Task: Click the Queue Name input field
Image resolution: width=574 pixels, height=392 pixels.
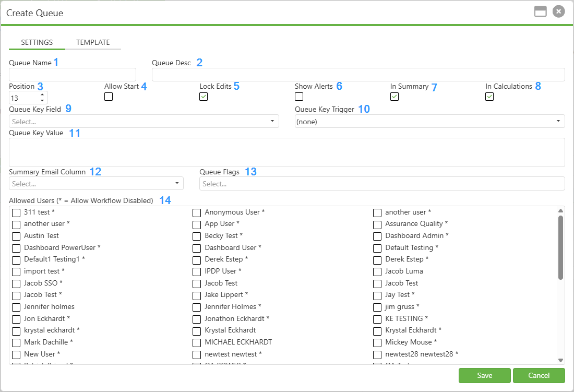Action: click(x=73, y=75)
